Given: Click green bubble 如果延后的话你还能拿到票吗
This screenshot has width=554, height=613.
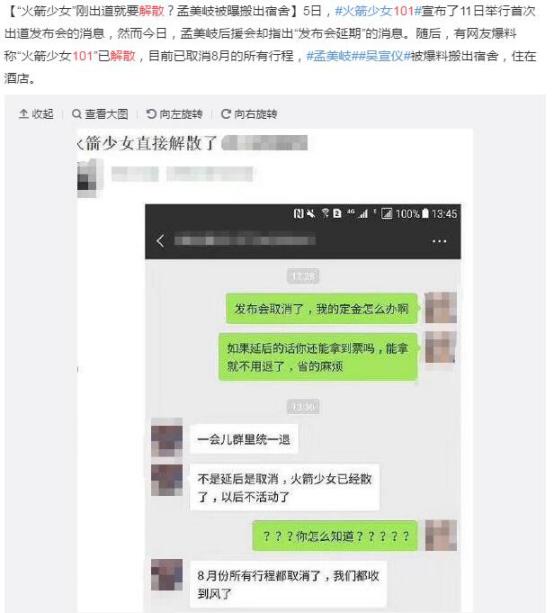Looking at the screenshot, I should tap(317, 357).
